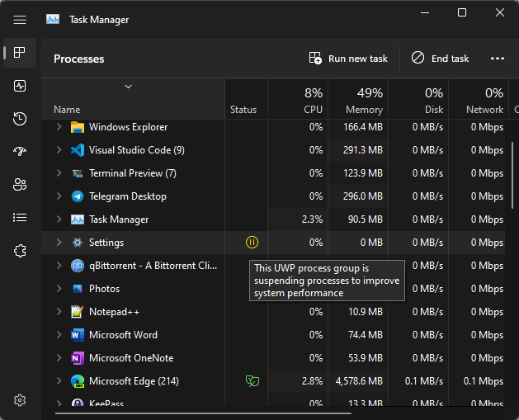Expand the Task Manager process row
The image size is (519, 420).
tap(59, 219)
